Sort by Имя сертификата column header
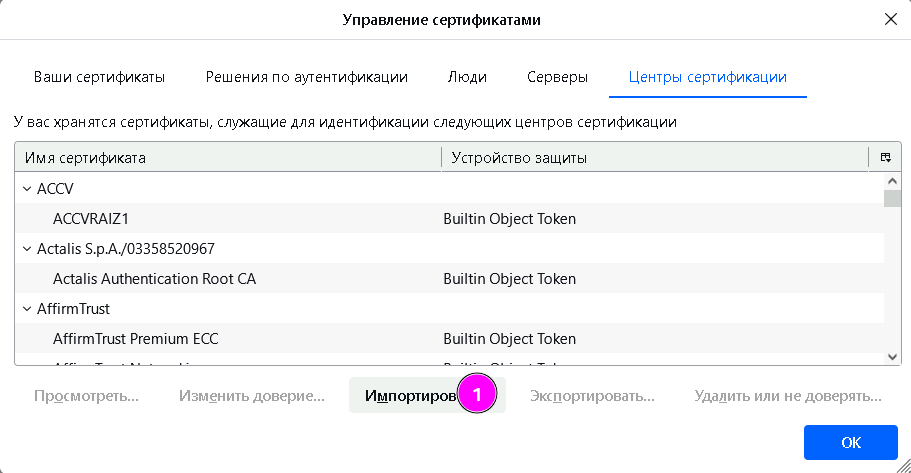The image size is (911, 473). point(228,158)
